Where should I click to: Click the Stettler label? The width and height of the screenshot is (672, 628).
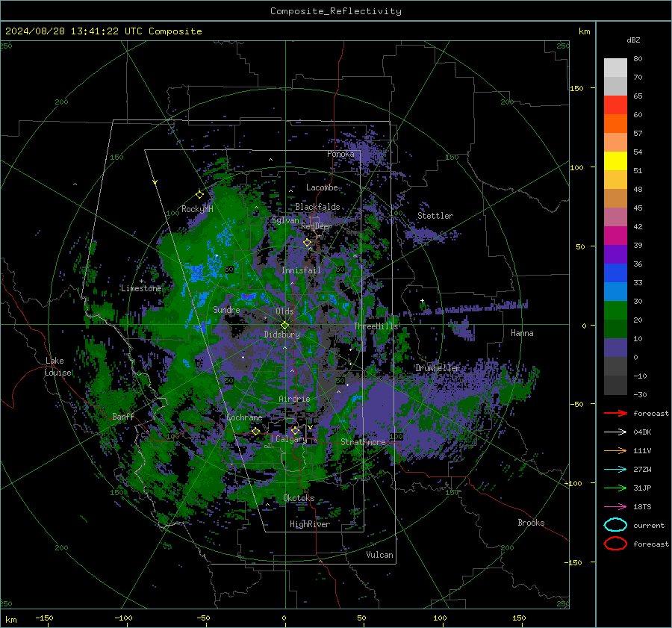(435, 216)
